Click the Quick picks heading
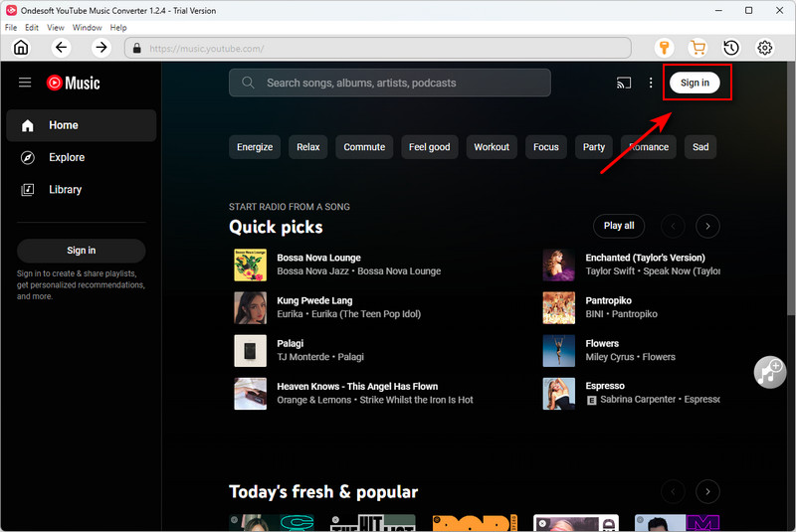This screenshot has width=796, height=532. tap(276, 227)
